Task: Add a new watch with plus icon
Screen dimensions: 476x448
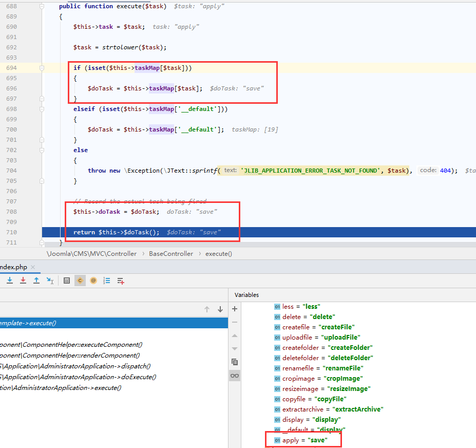Action: [x=235, y=309]
